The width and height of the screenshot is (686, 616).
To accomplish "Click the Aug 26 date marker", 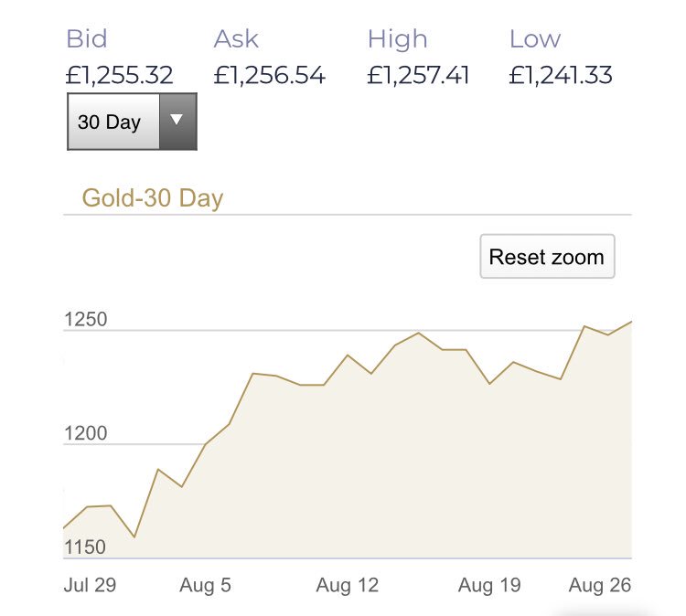I will (x=600, y=586).
